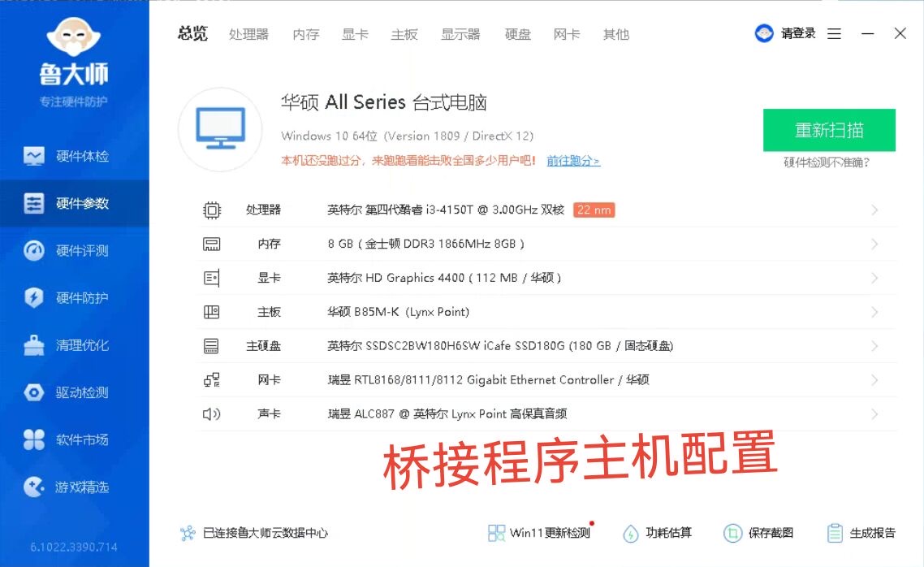Open 清理优化 broom icon
Image resolution: width=924 pixels, height=567 pixels.
[x=33, y=344]
